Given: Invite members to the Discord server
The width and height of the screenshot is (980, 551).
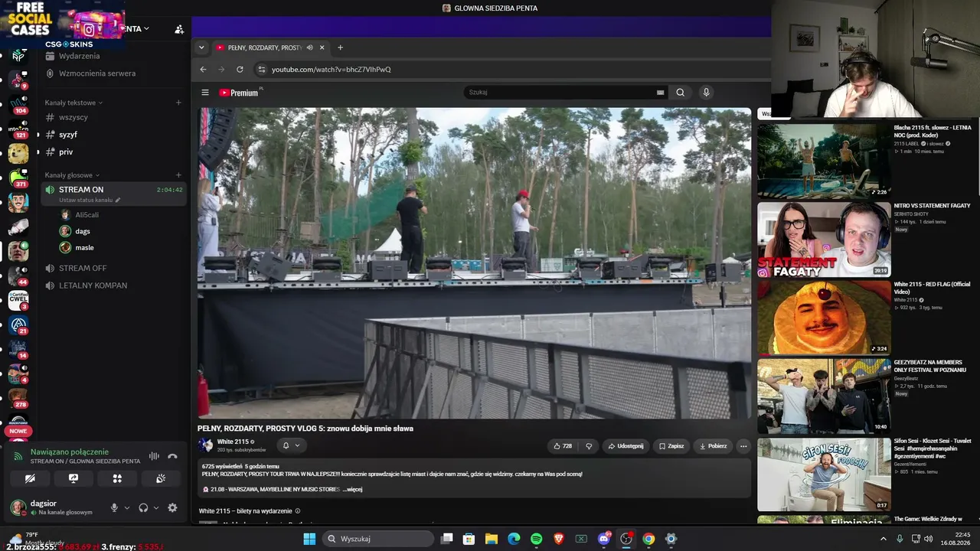Looking at the screenshot, I should (x=179, y=29).
